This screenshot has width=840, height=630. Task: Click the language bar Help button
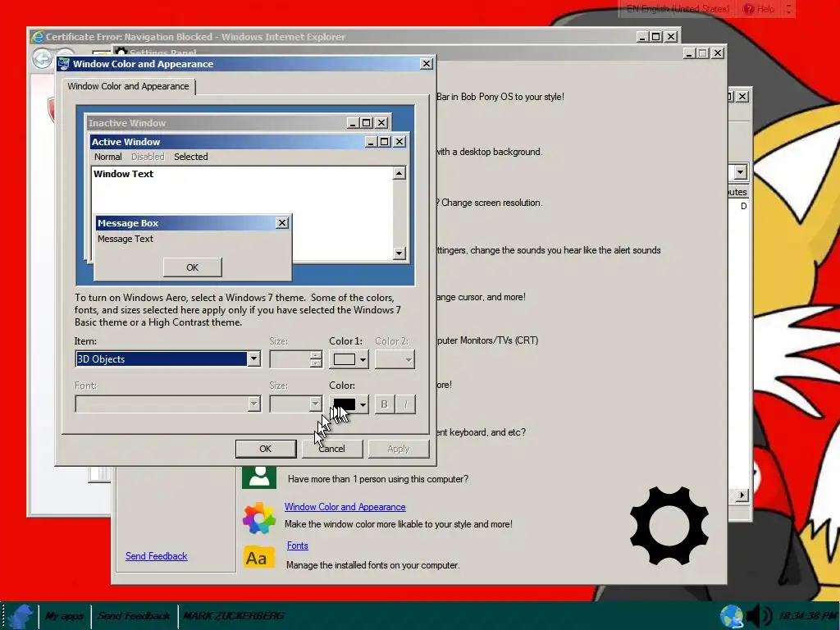(x=759, y=9)
